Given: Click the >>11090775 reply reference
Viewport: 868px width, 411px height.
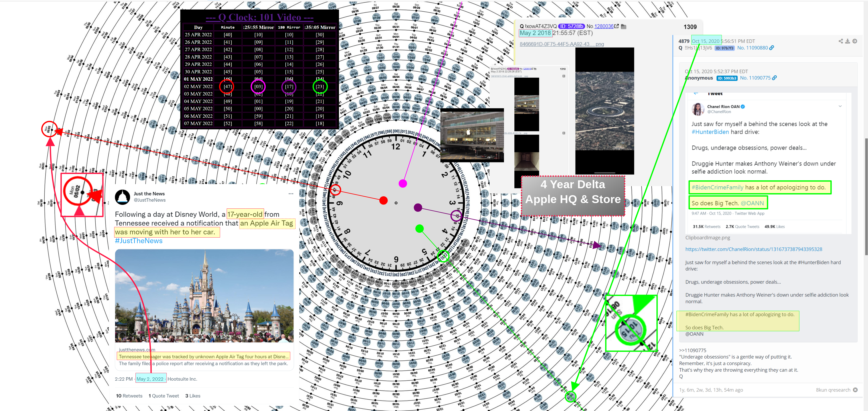Looking at the screenshot, I should click(692, 350).
